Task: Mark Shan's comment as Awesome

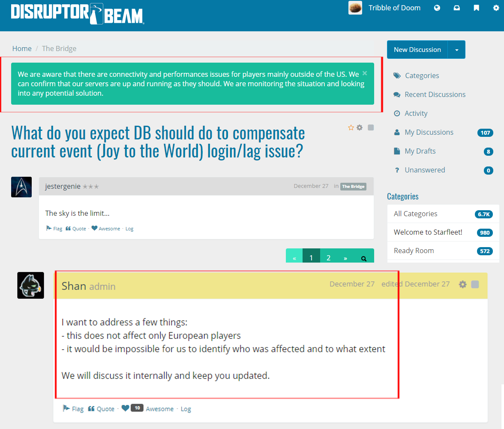Action: 159,409
